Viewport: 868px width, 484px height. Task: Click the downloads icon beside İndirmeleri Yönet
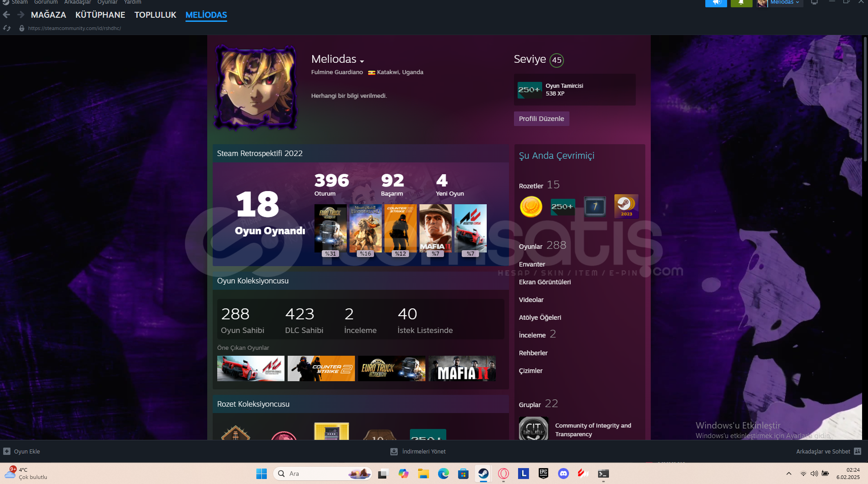(x=394, y=451)
